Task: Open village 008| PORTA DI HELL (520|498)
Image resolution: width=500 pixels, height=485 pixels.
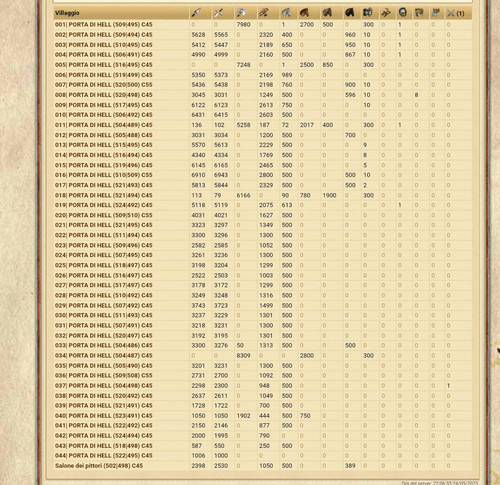Action: pyautogui.click(x=104, y=95)
